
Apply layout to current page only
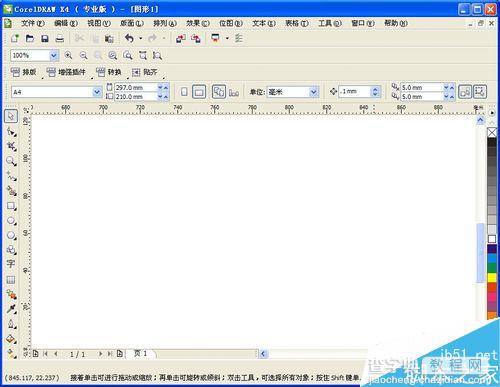[x=234, y=92]
